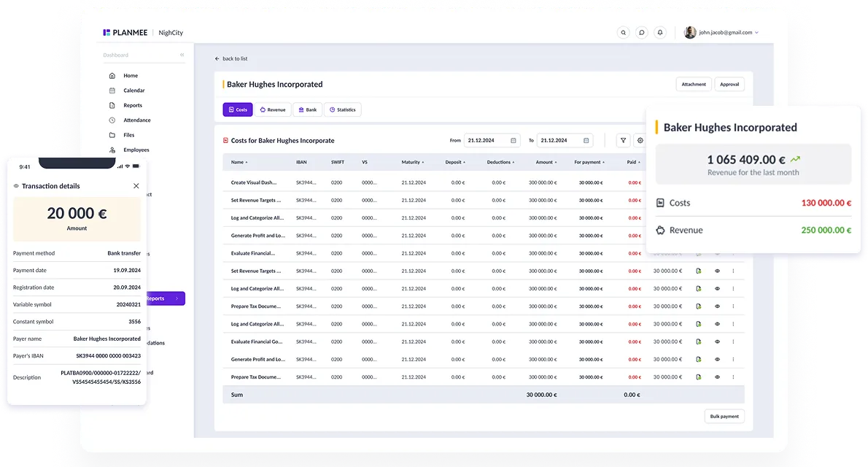Click the user avatar photo

pos(690,33)
